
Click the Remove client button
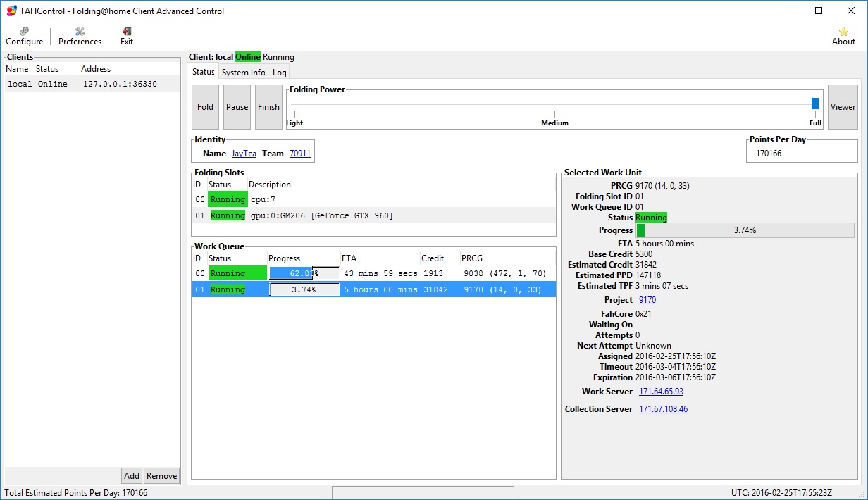click(x=161, y=475)
